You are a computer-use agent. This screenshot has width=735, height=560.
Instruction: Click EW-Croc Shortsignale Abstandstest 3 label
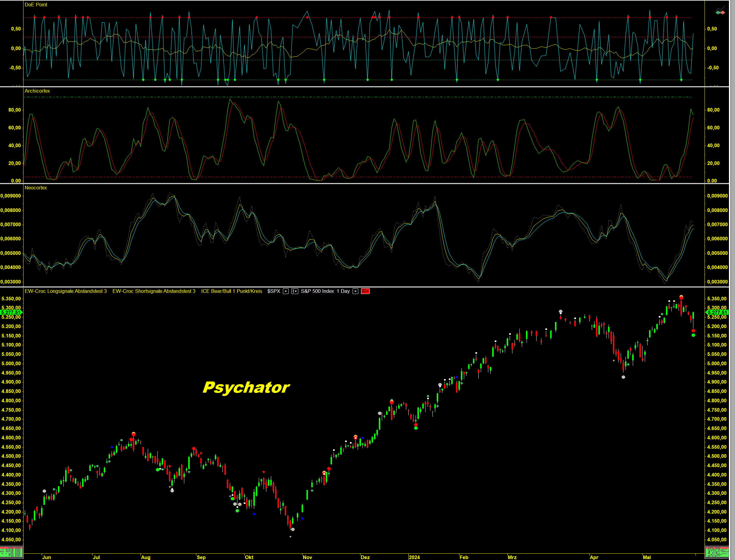click(x=154, y=291)
